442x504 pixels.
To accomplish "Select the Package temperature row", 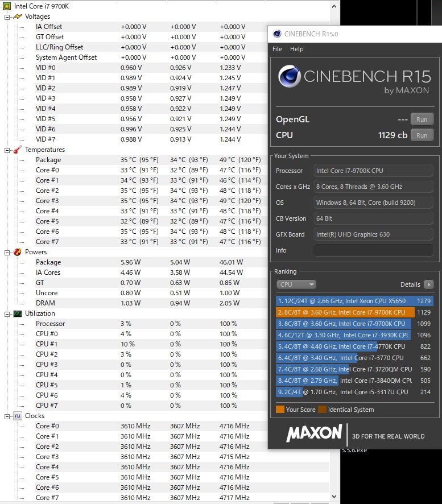I will (x=150, y=160).
